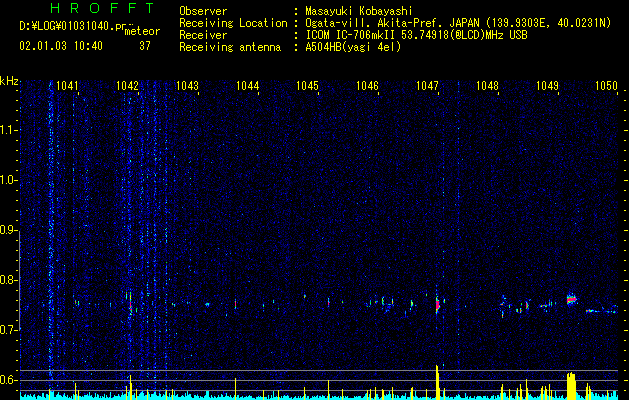629x400 pixels.
Task: Click the 1046 time axis label
Action: pos(367,85)
